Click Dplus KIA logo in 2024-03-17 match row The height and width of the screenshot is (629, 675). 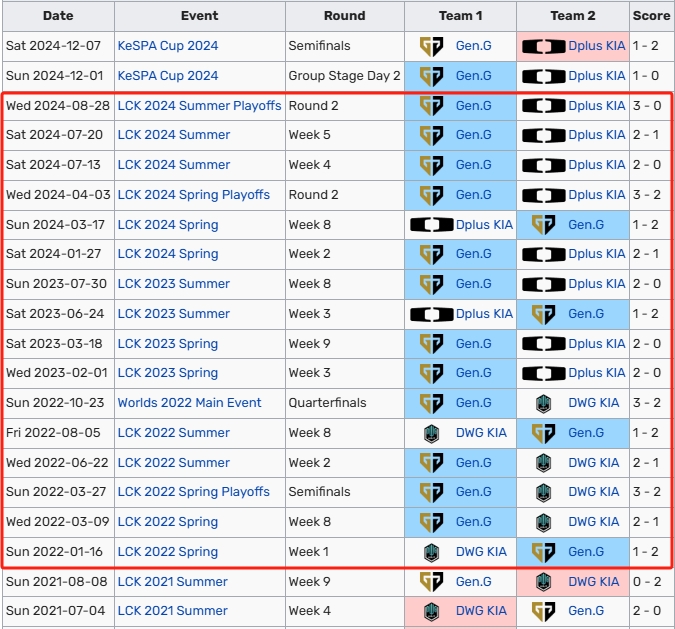[x=431, y=225]
